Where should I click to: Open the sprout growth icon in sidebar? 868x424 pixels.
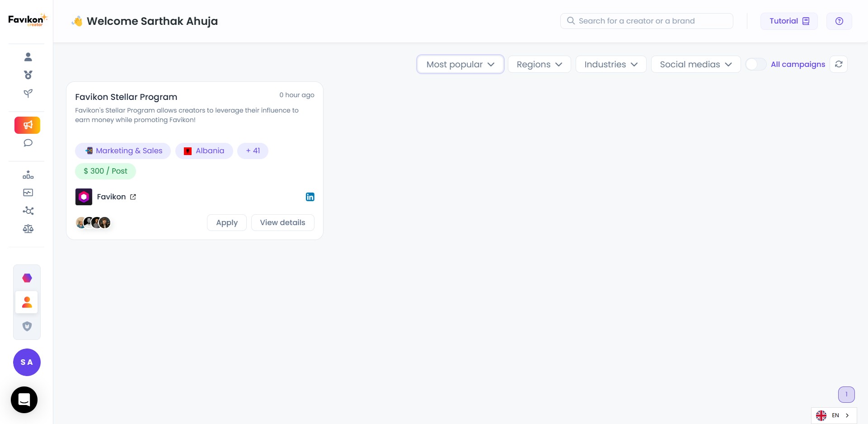(28, 93)
